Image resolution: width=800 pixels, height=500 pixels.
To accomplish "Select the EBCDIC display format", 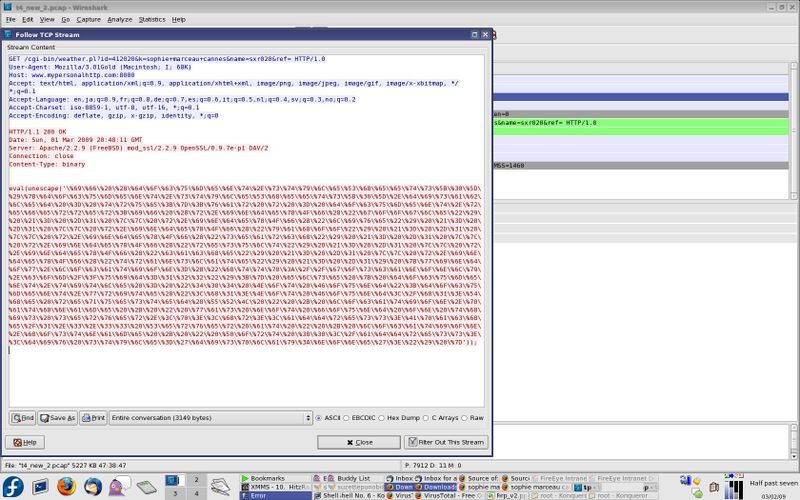I will point(359,418).
